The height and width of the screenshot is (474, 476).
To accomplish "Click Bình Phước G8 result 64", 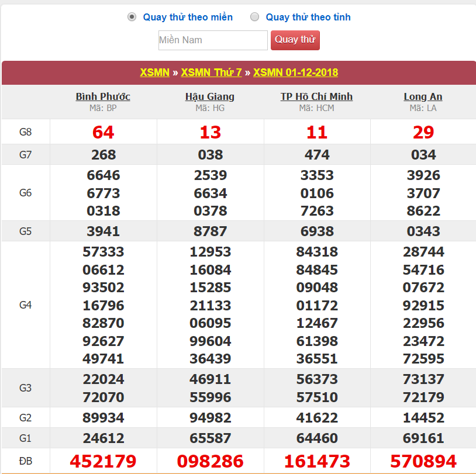I will tap(104, 132).
